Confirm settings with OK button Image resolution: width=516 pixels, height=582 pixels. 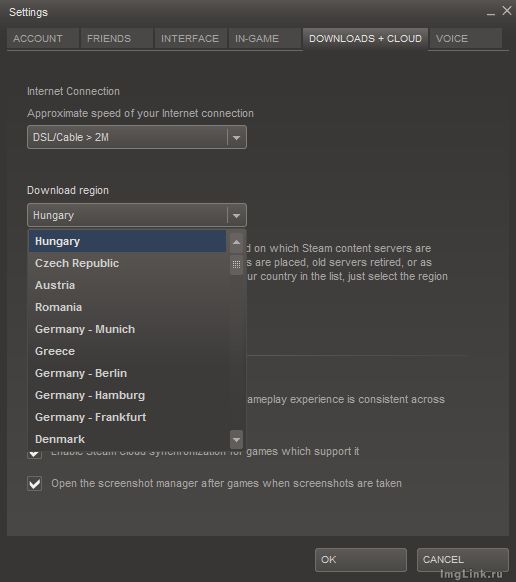(x=361, y=560)
